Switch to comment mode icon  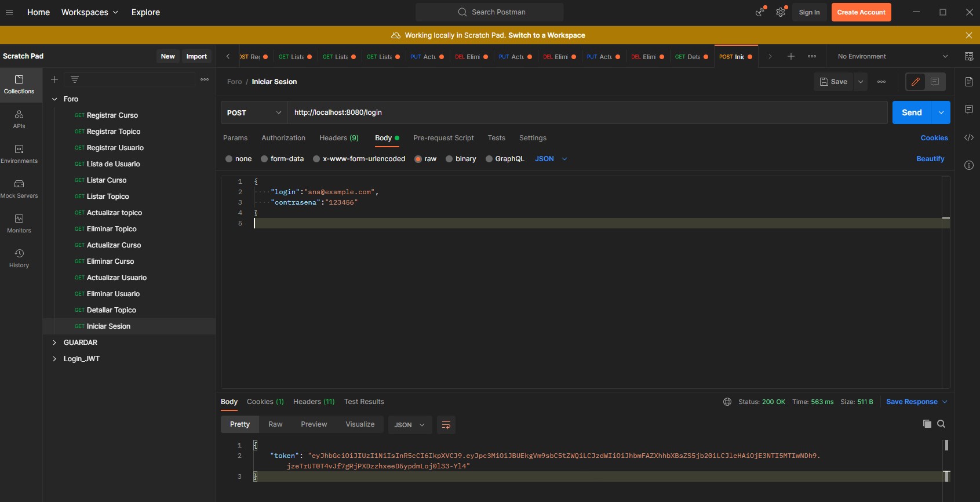[935, 82]
